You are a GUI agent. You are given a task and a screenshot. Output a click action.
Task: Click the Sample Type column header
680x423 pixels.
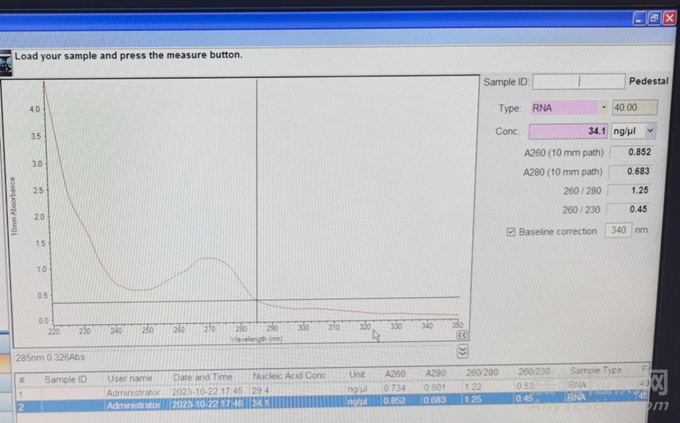click(x=596, y=370)
